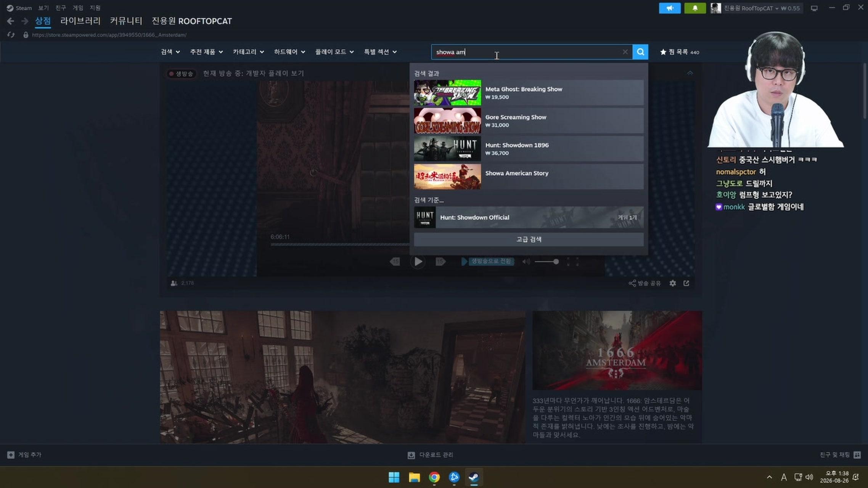
Task: Pop out the broadcast in new window
Action: [686, 283]
